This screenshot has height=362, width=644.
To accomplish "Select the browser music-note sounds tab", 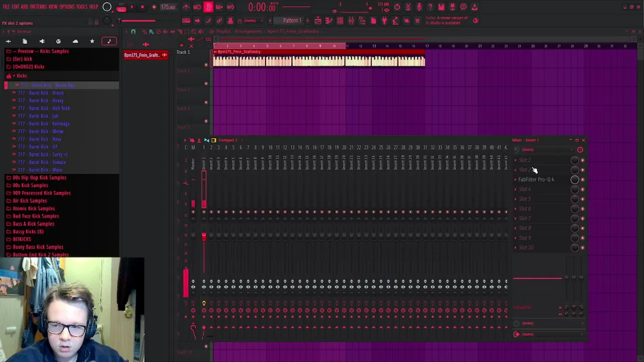I will pos(109,41).
